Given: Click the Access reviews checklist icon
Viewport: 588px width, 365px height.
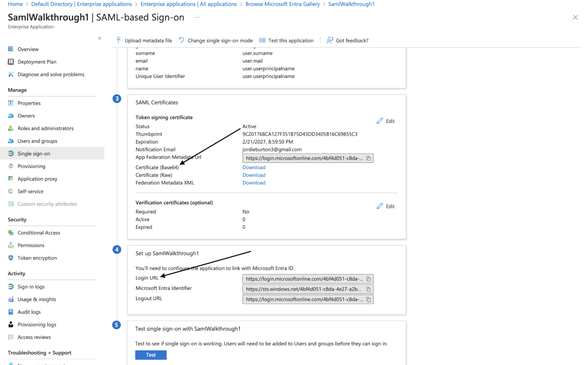Looking at the screenshot, I should pyautogui.click(x=11, y=337).
